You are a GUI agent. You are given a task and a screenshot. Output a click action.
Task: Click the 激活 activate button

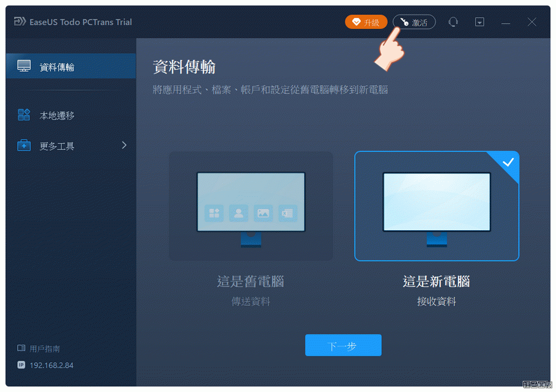coord(414,22)
